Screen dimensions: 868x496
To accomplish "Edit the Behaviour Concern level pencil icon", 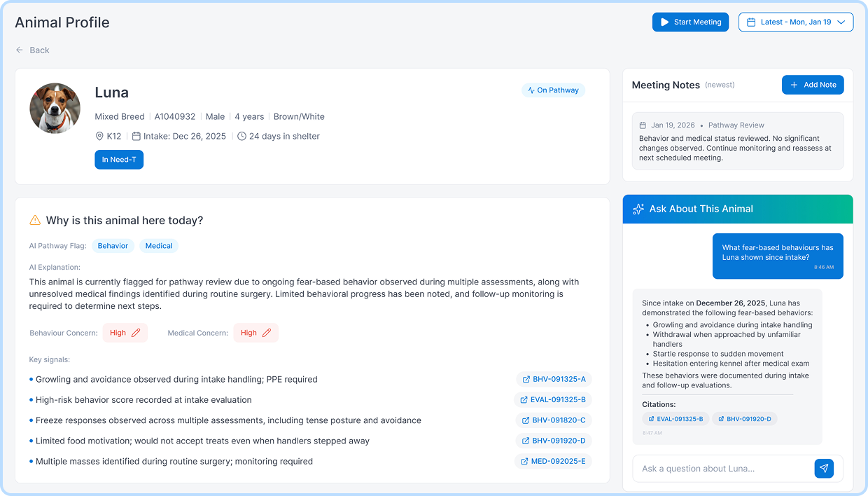I will (x=136, y=333).
